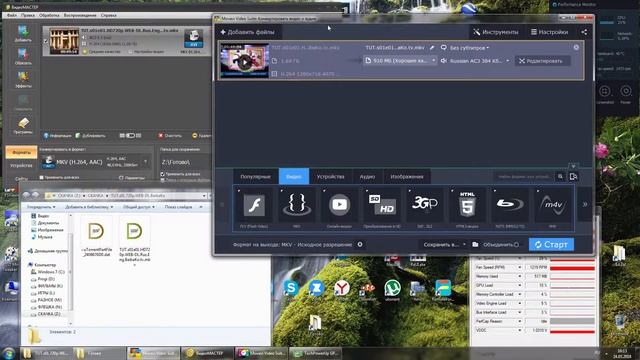This screenshot has width=640, height=360.
Task: Toggle Применить для всех checkbox under format
Action: pos(42,178)
